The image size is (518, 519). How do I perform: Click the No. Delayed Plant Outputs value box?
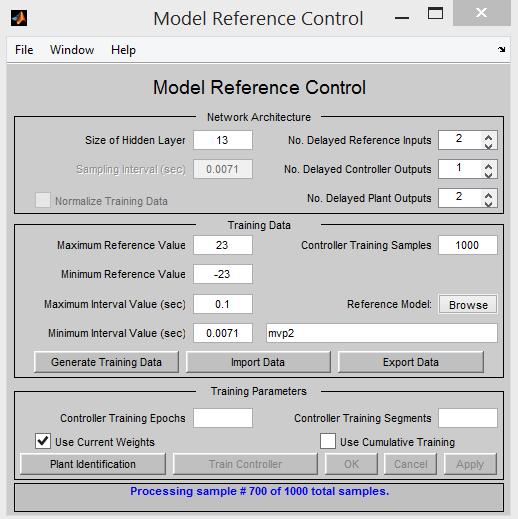pyautogui.click(x=460, y=198)
